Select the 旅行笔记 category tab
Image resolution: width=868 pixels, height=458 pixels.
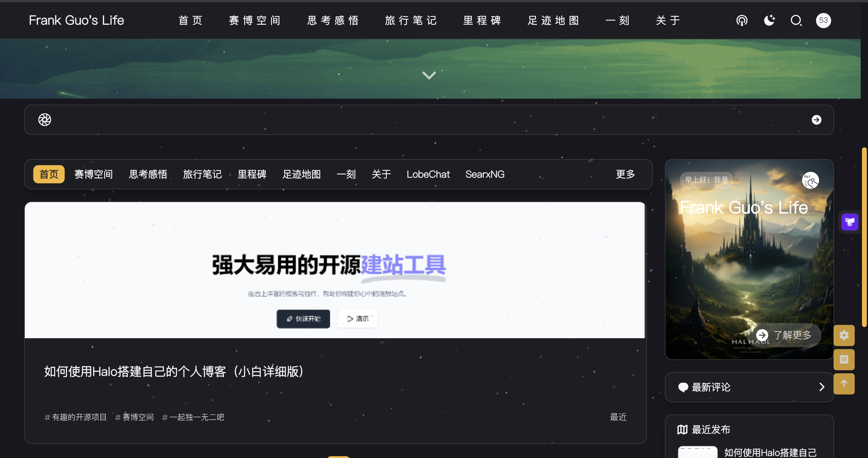[x=202, y=174]
